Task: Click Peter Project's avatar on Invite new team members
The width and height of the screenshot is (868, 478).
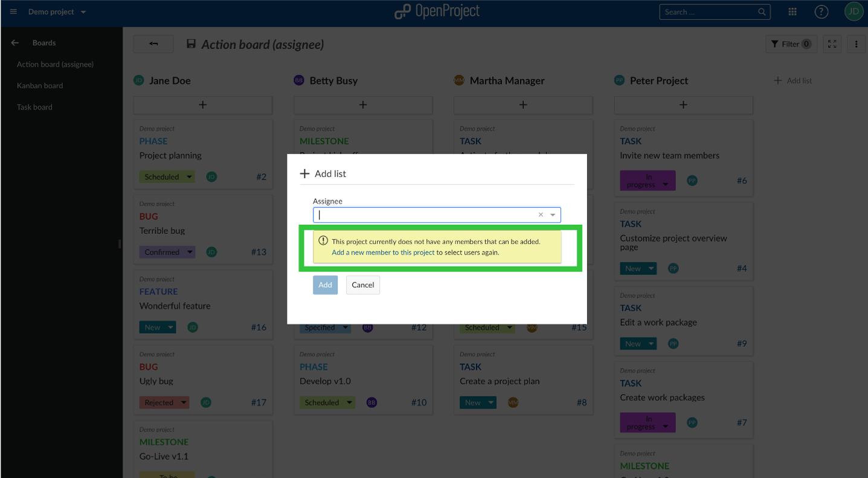Action: point(692,180)
